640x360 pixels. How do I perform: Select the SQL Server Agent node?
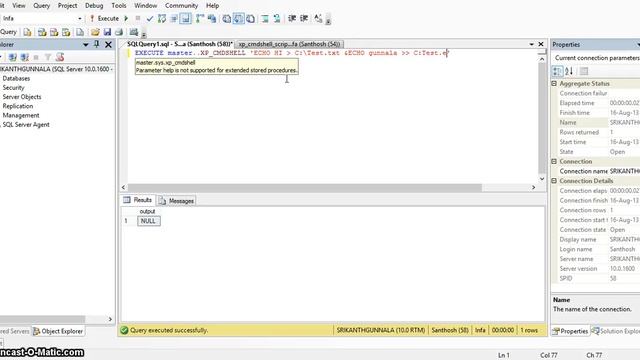pyautogui.click(x=26, y=124)
